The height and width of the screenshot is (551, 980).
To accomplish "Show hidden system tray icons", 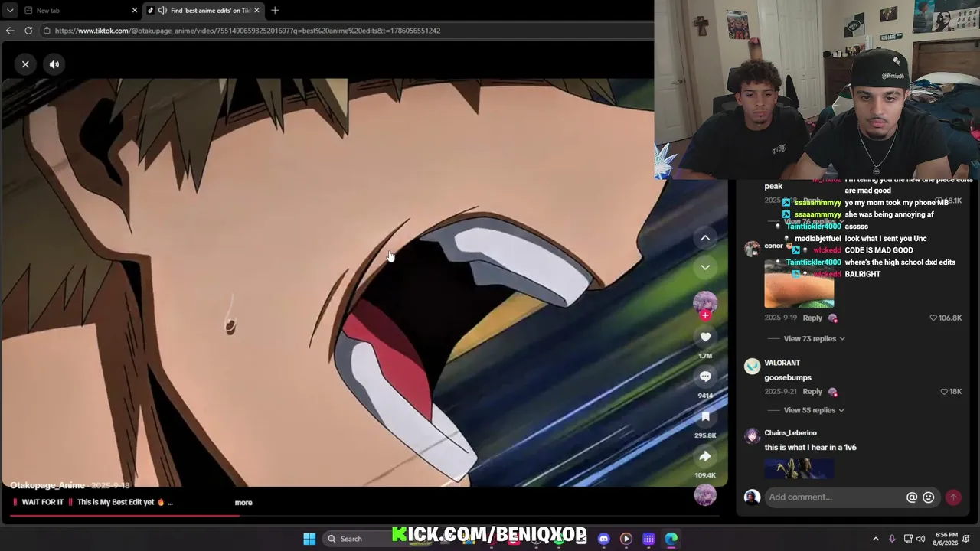I will [x=876, y=539].
